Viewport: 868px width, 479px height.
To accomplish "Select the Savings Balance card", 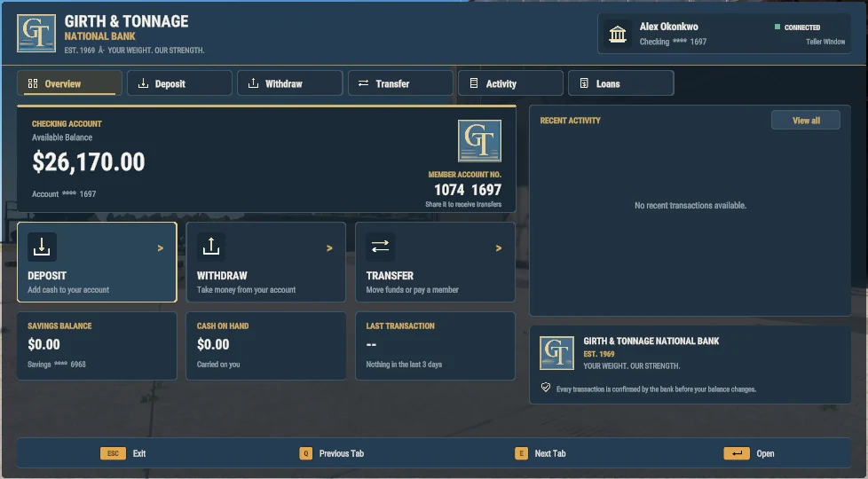I will click(x=97, y=346).
